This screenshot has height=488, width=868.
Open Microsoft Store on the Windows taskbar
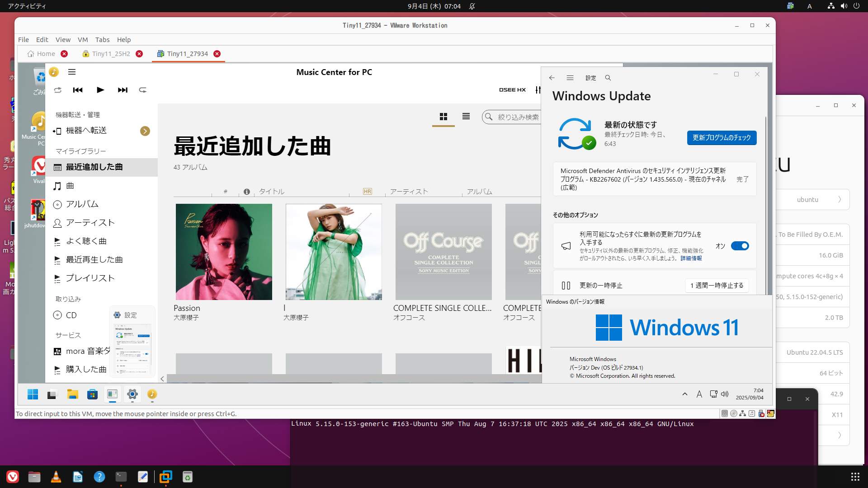coord(92,394)
